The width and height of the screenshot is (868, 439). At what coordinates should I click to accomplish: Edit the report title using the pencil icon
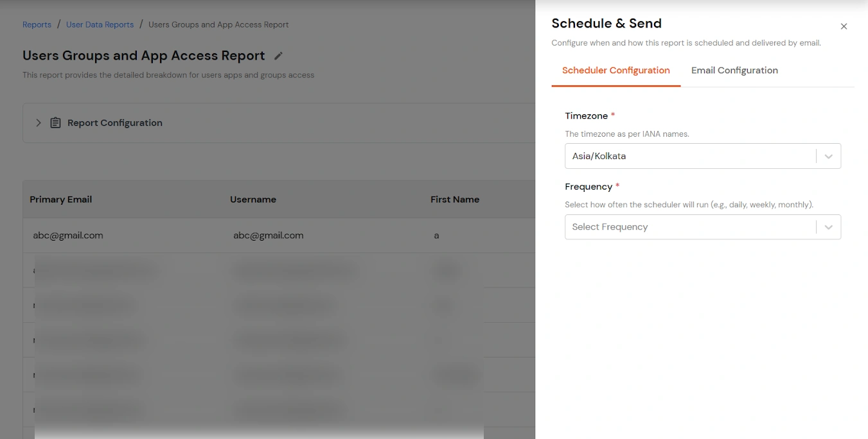[278, 56]
